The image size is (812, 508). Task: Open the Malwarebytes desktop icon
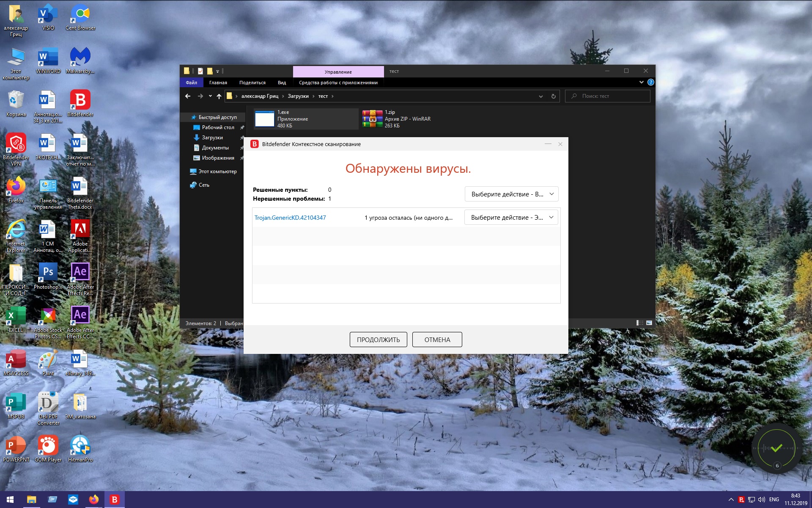click(x=80, y=60)
